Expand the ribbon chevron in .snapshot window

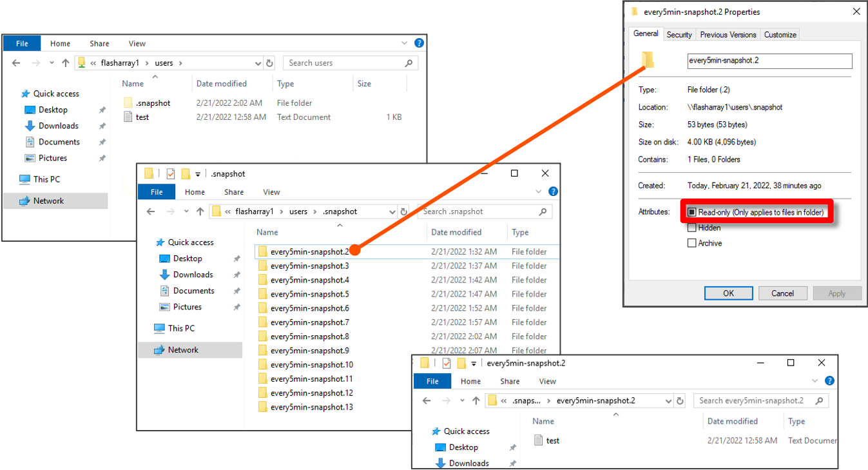(539, 191)
